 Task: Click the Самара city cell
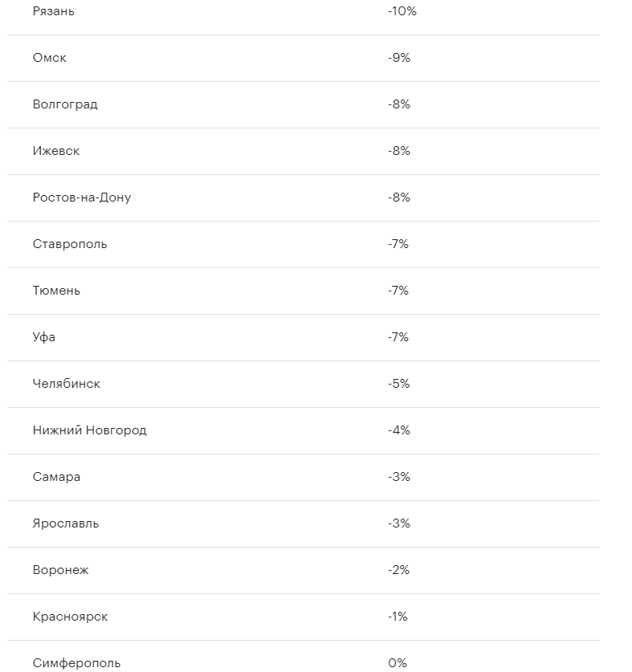point(56,477)
